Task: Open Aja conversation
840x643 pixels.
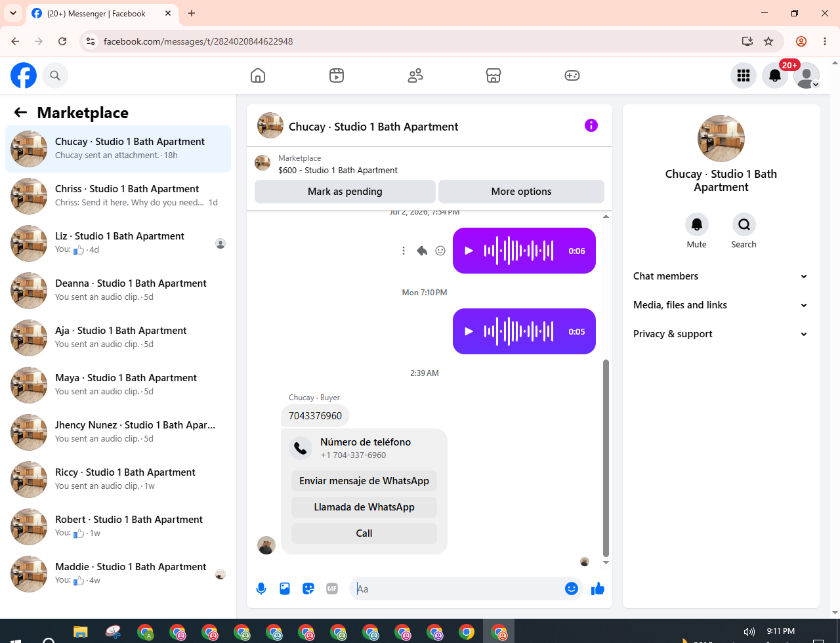Action: click(x=118, y=338)
